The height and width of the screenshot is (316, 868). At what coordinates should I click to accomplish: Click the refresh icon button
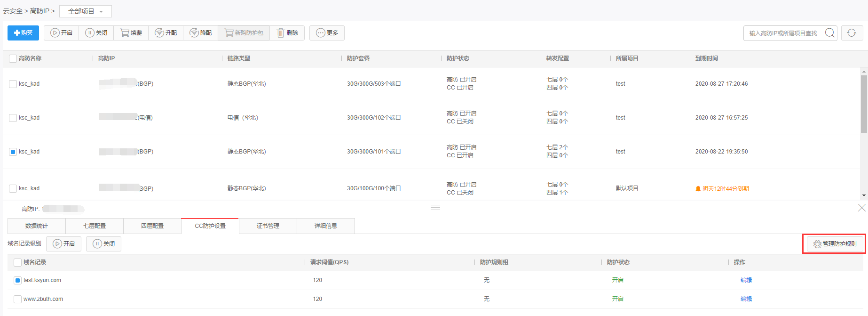click(x=852, y=33)
